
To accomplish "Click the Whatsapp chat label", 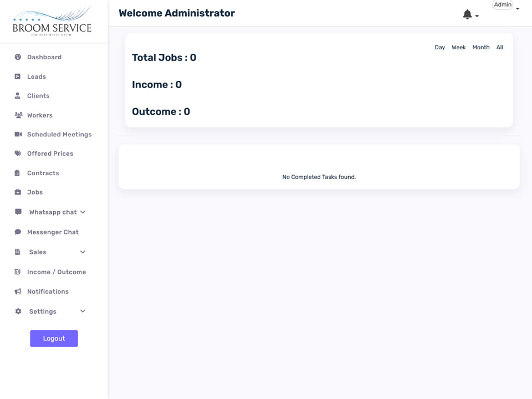I will [x=53, y=212].
